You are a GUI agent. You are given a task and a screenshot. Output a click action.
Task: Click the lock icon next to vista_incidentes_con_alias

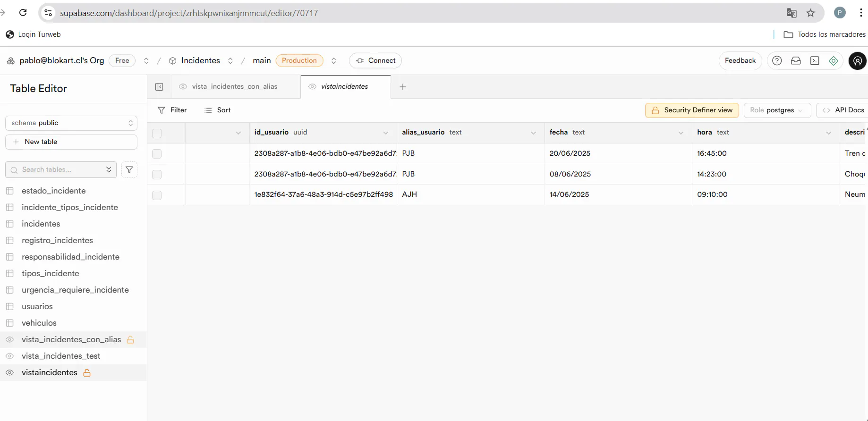(130, 340)
